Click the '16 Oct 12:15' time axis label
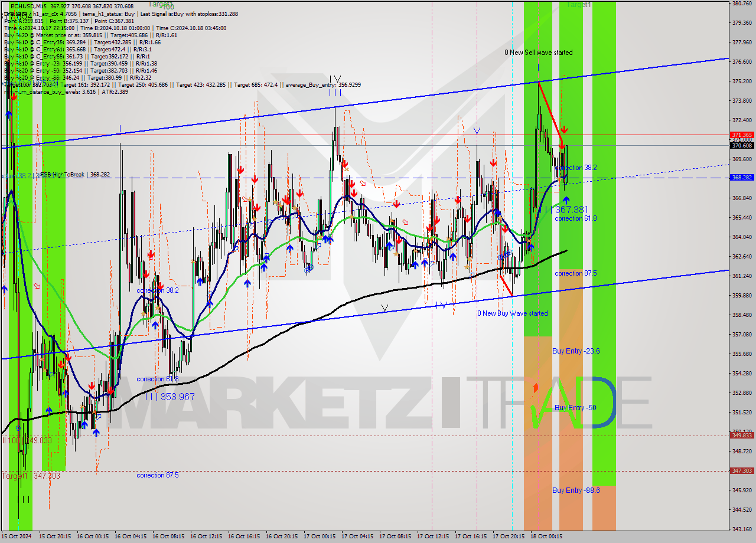The width and height of the screenshot is (756, 543). tap(207, 537)
